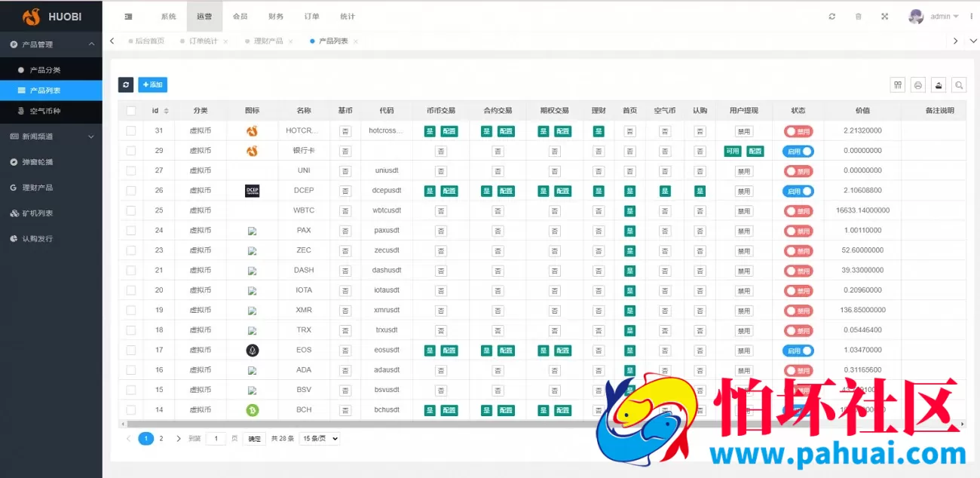Click the export table icon
Screen dimensions: 980x478
pyautogui.click(x=939, y=85)
